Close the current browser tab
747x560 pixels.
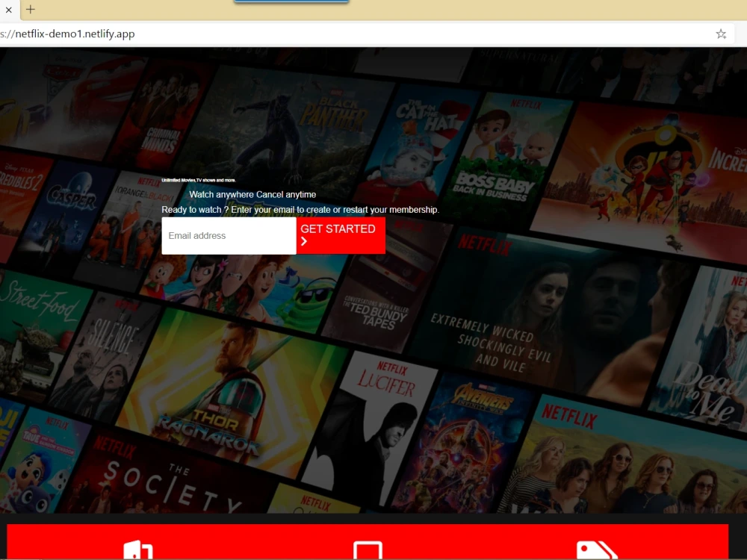coord(8,9)
